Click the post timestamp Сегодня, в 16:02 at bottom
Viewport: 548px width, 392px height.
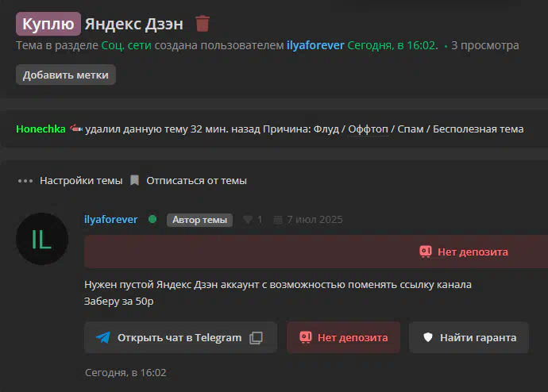[x=125, y=373]
